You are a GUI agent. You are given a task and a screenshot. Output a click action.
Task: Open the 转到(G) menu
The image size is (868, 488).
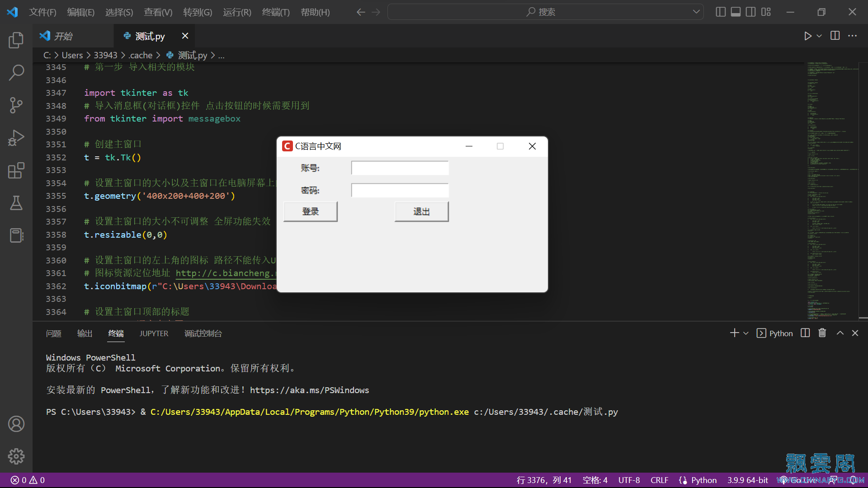pos(198,12)
